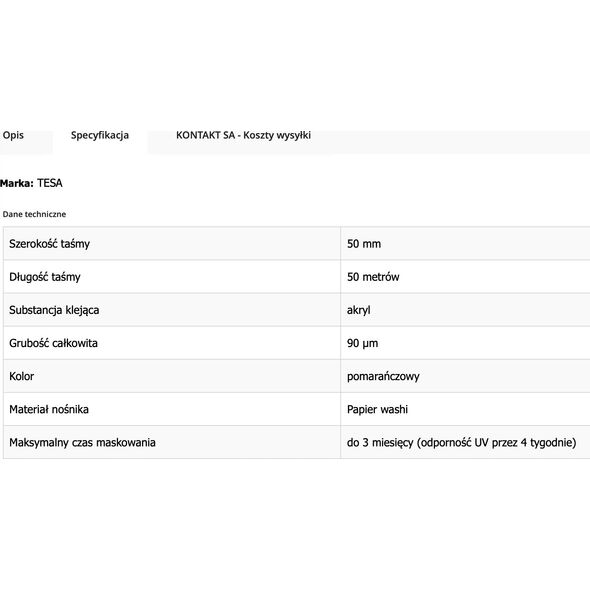Select the Marka: TESA brand text
Image resolution: width=590 pixels, height=590 pixels.
[31, 183]
